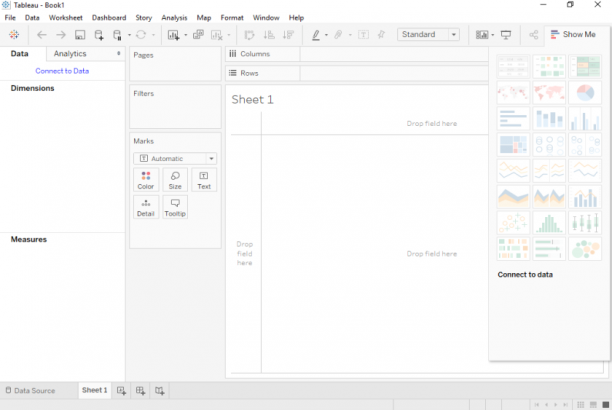The height and width of the screenshot is (410, 612).
Task: Click the show mark labels icon
Action: (363, 35)
